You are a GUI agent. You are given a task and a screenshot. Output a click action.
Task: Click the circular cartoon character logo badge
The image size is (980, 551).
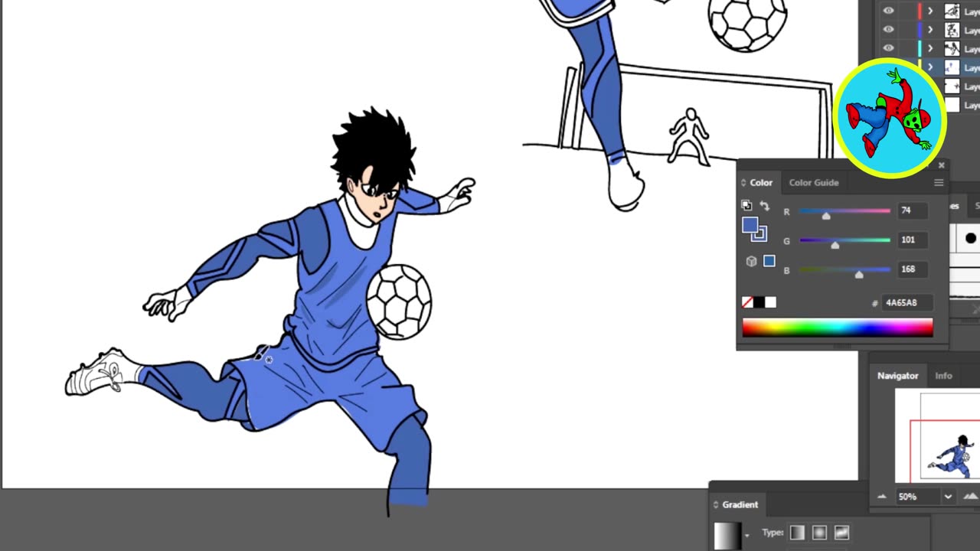pyautogui.click(x=890, y=119)
